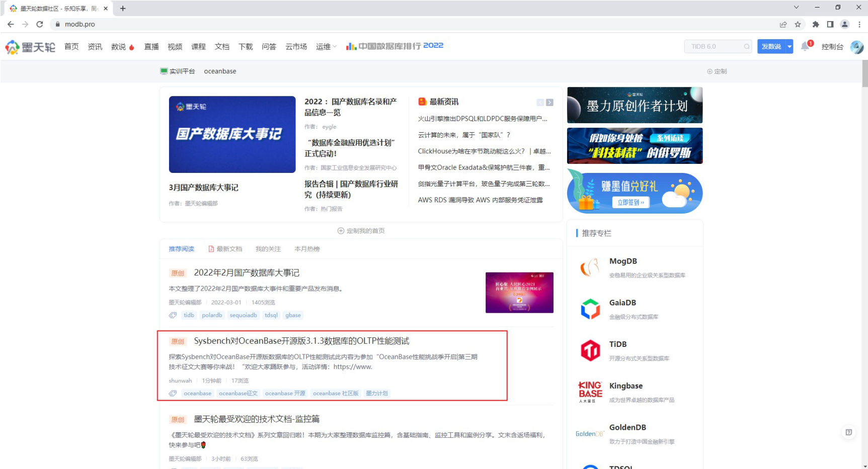Click the MogDB logo icon
The height and width of the screenshot is (469, 868).
590,267
